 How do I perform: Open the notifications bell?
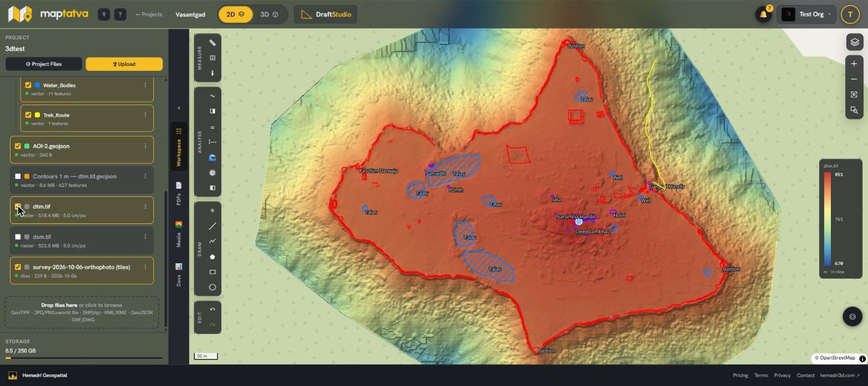[x=763, y=14]
